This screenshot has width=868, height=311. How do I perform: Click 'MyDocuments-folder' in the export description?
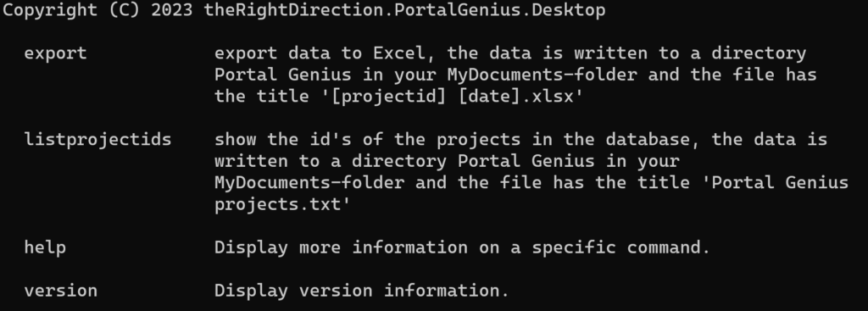542,75
